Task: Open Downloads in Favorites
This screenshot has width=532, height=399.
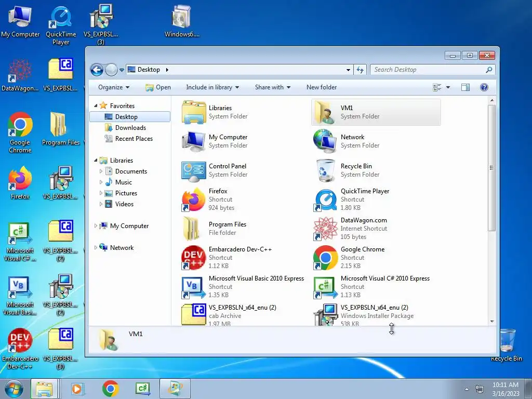Action: 130,128
